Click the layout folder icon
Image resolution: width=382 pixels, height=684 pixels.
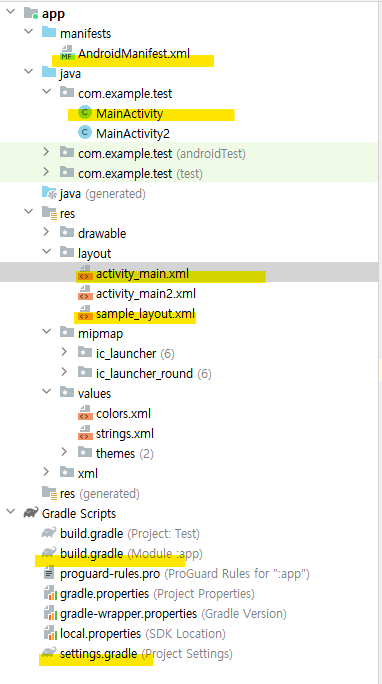(x=67, y=253)
